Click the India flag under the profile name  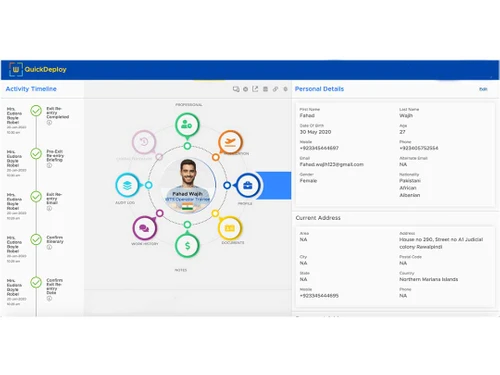point(187,206)
